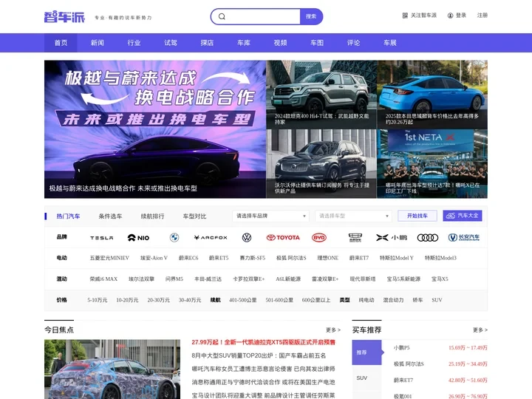Open the 请选择车型 dropdown
532x399 pixels.
353,216
